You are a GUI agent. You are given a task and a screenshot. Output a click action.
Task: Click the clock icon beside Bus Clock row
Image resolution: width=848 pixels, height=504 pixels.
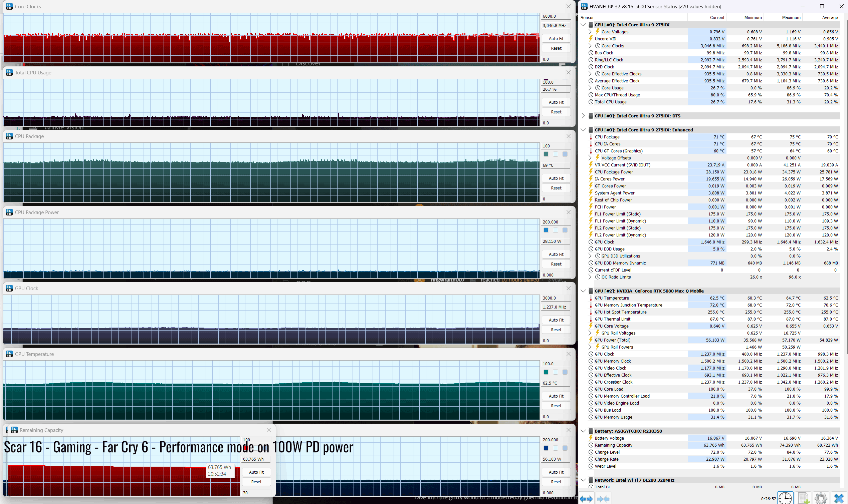(x=591, y=53)
